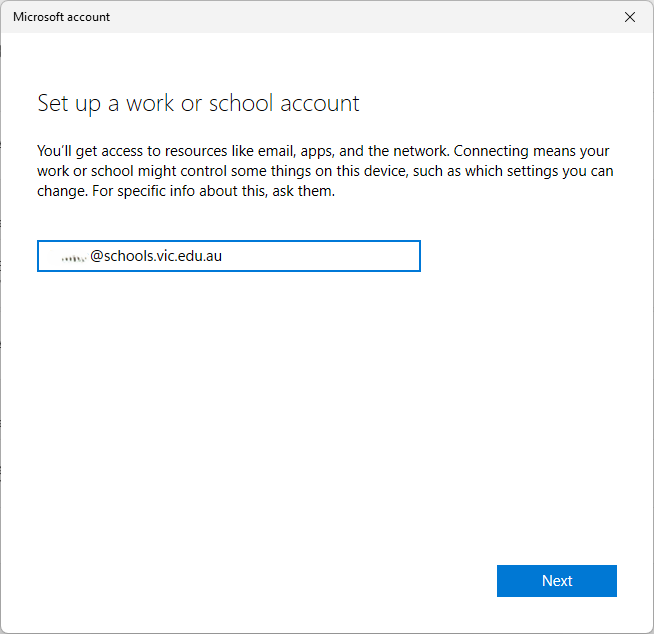Click the word "account" in the heading

coord(322,103)
